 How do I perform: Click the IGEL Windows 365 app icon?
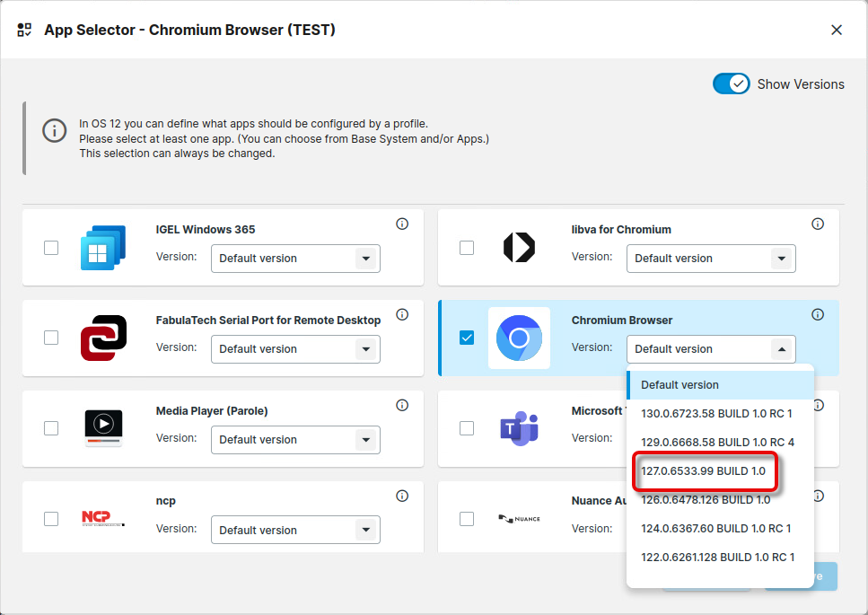click(103, 248)
